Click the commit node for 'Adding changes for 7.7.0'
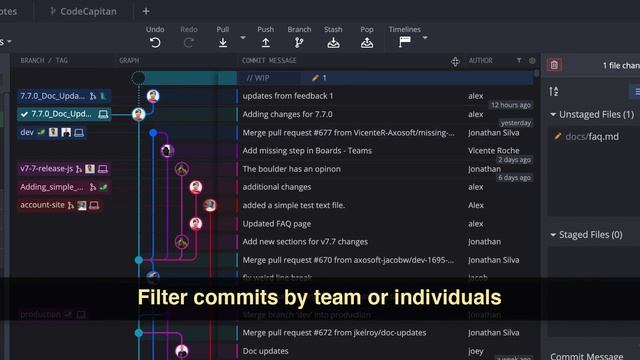Image resolution: width=640 pixels, height=360 pixels. 138,114
